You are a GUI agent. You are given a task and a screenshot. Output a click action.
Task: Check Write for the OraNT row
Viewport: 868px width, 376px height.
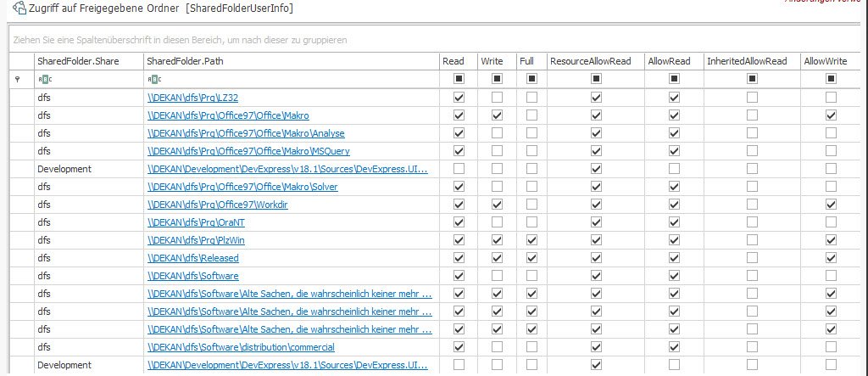pos(497,222)
